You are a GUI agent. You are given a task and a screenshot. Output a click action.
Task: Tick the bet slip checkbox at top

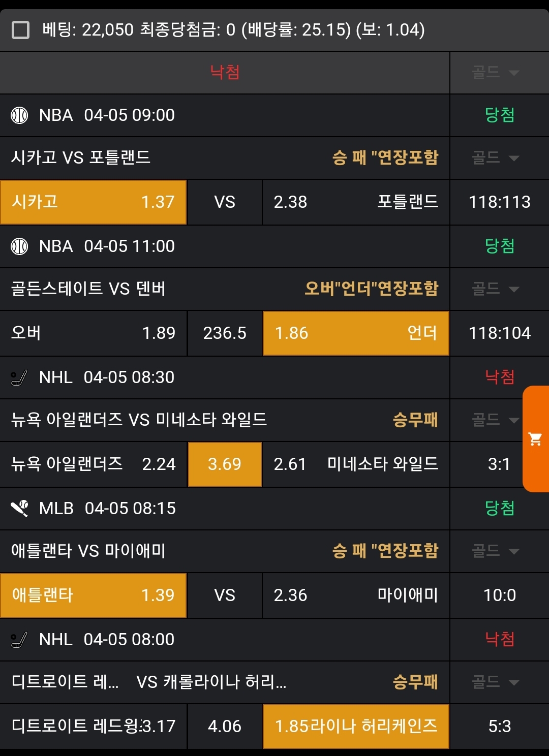pos(20,30)
